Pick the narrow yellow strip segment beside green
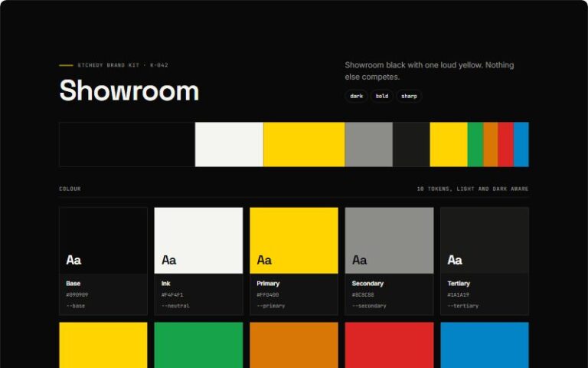588x368 pixels. [x=449, y=144]
